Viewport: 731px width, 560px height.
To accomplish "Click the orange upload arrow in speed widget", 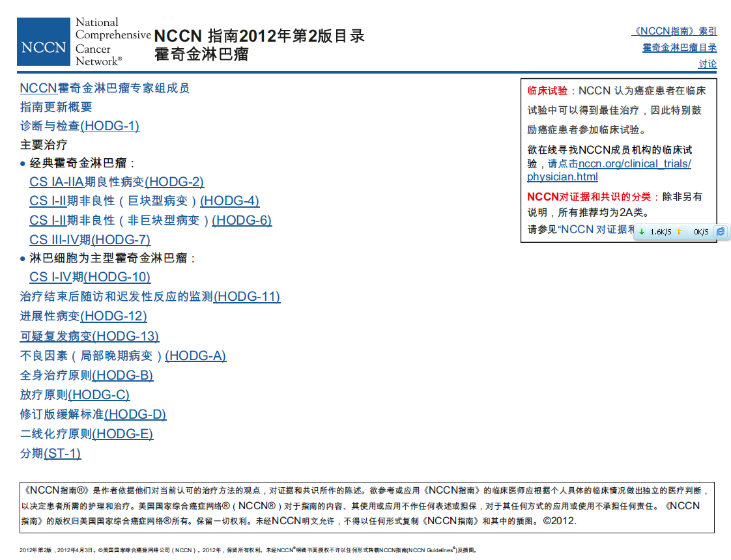I will [679, 232].
